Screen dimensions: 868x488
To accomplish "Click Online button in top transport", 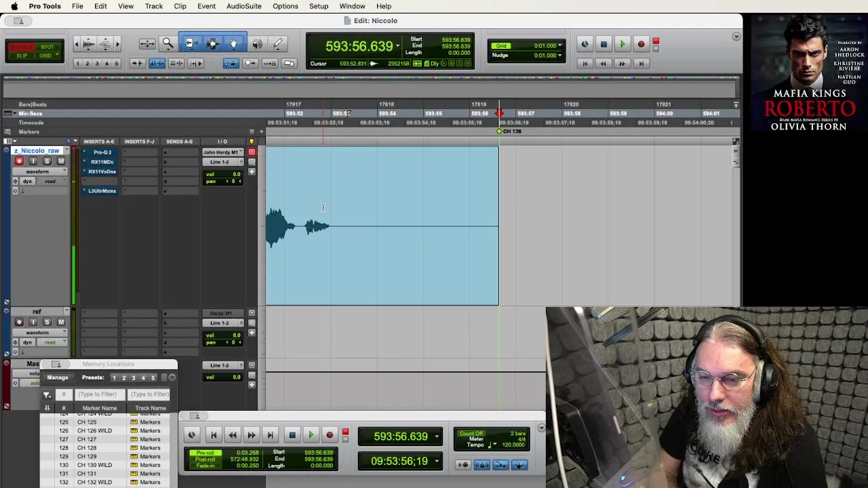I will point(585,45).
